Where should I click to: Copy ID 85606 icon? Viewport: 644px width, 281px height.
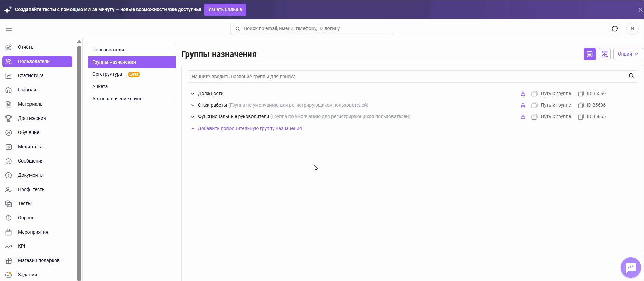pyautogui.click(x=581, y=105)
